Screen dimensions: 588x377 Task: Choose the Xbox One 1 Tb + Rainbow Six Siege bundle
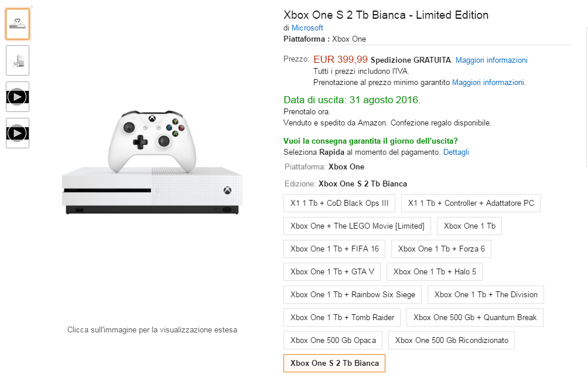click(x=352, y=294)
